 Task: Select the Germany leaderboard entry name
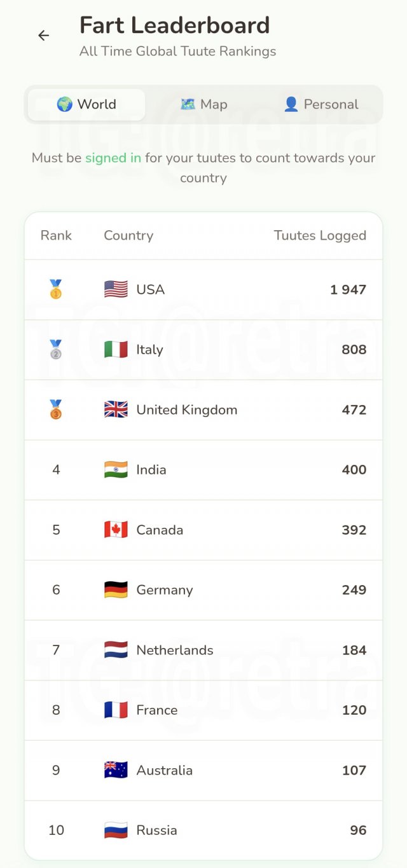[x=164, y=590]
